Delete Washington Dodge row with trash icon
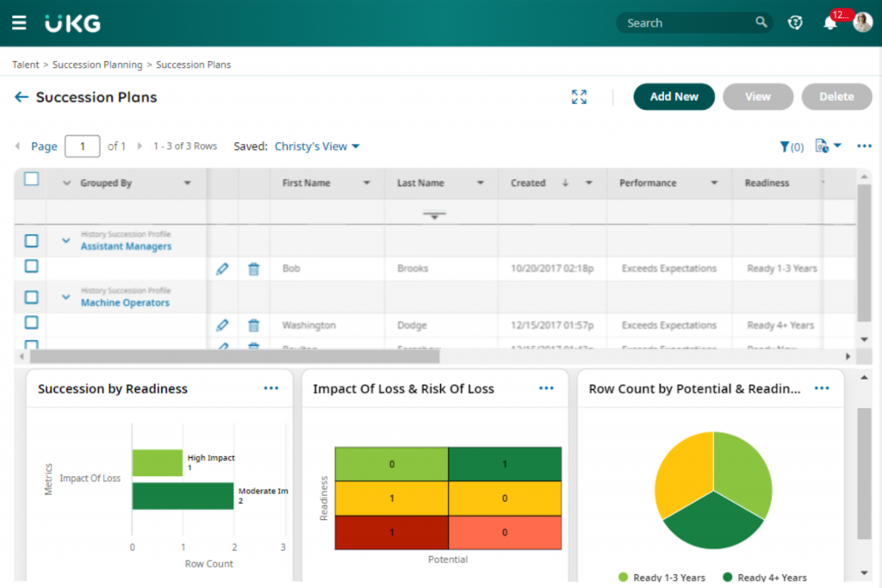Image resolution: width=882 pixels, height=588 pixels. coord(254,325)
